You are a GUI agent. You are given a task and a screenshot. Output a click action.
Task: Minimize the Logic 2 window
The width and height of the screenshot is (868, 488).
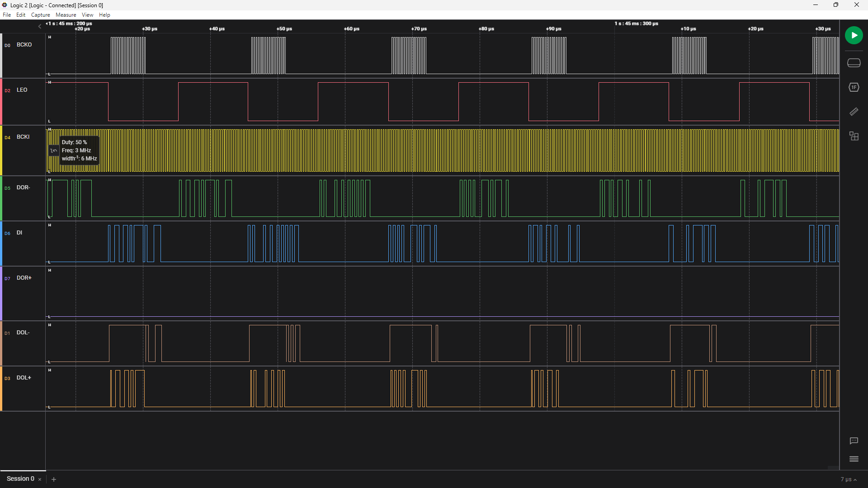coord(816,5)
